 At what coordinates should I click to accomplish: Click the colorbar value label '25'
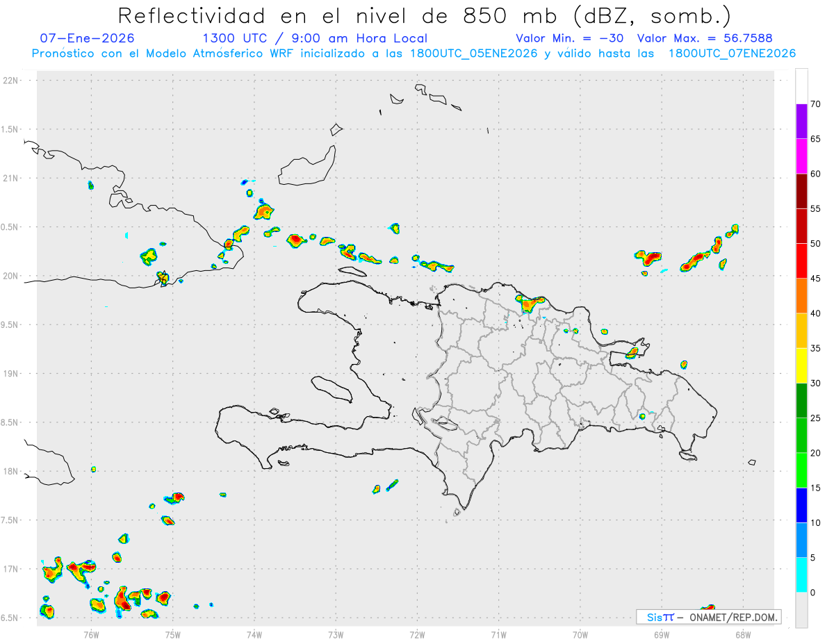pyautogui.click(x=817, y=418)
